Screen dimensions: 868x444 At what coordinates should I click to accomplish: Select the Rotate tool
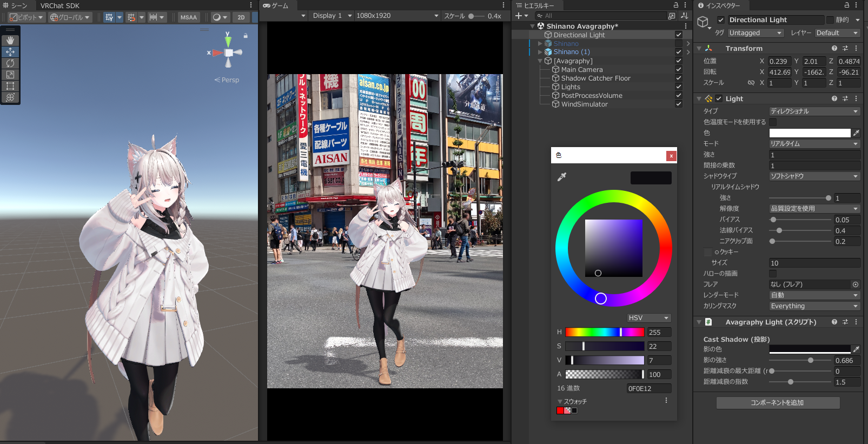[x=10, y=63]
